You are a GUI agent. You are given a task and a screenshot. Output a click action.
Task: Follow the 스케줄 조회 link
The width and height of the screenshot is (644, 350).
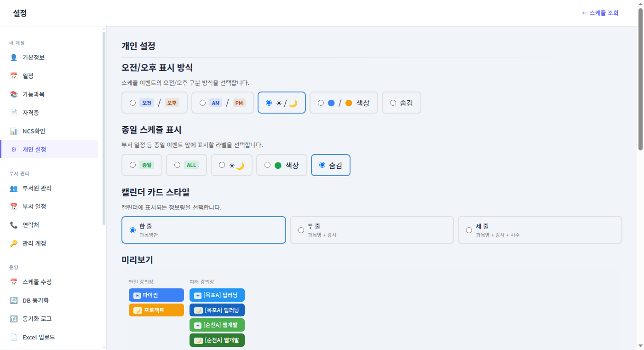(599, 13)
